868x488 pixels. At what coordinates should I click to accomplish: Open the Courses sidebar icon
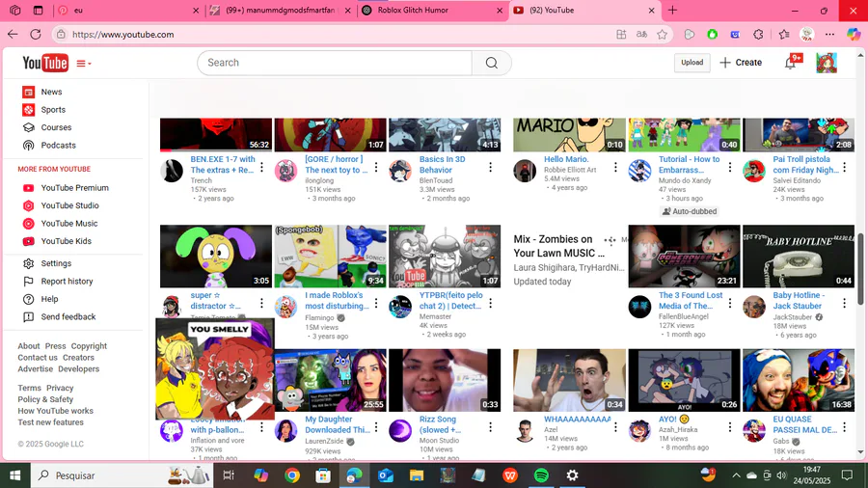tap(28, 127)
